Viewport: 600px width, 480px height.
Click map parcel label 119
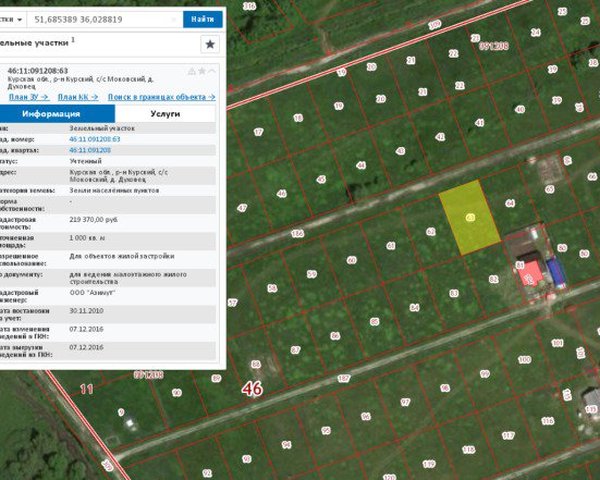click(x=429, y=464)
